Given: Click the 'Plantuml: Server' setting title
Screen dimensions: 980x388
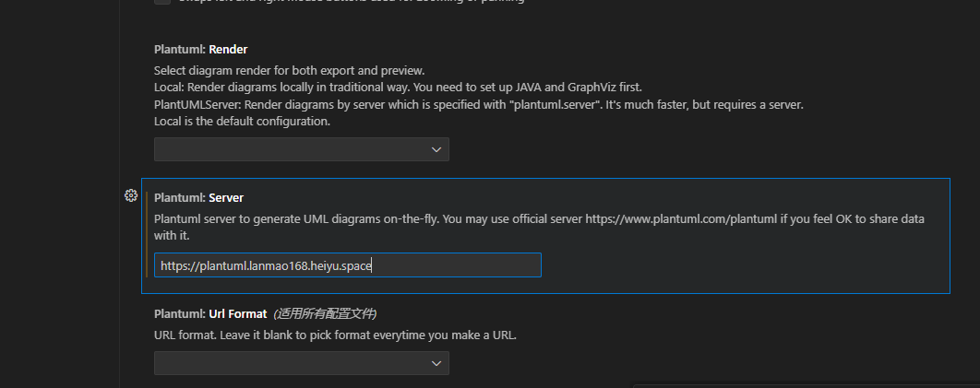Looking at the screenshot, I should 198,198.
